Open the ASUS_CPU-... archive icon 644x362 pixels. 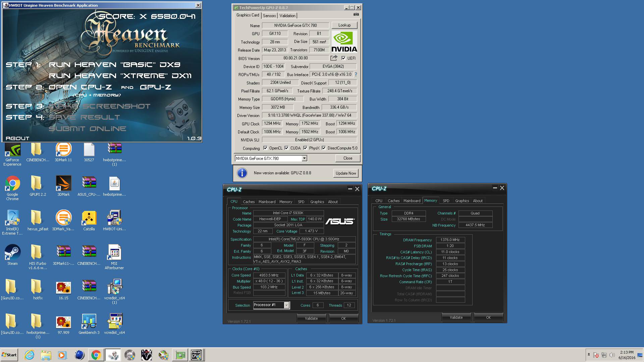point(89,186)
